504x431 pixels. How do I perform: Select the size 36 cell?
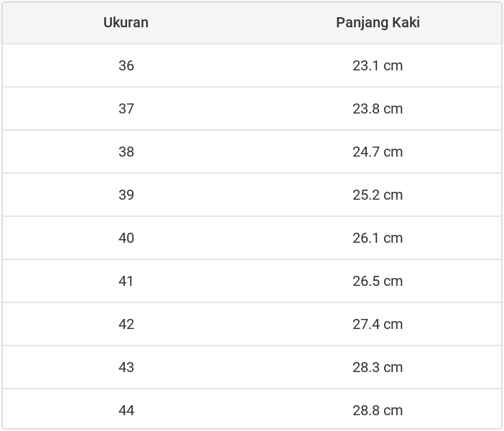click(x=126, y=65)
